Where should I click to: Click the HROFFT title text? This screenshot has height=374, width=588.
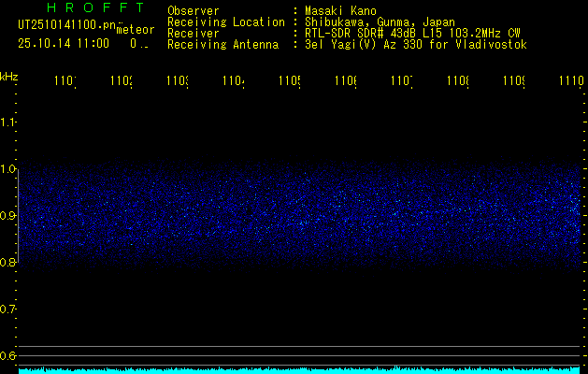point(95,7)
